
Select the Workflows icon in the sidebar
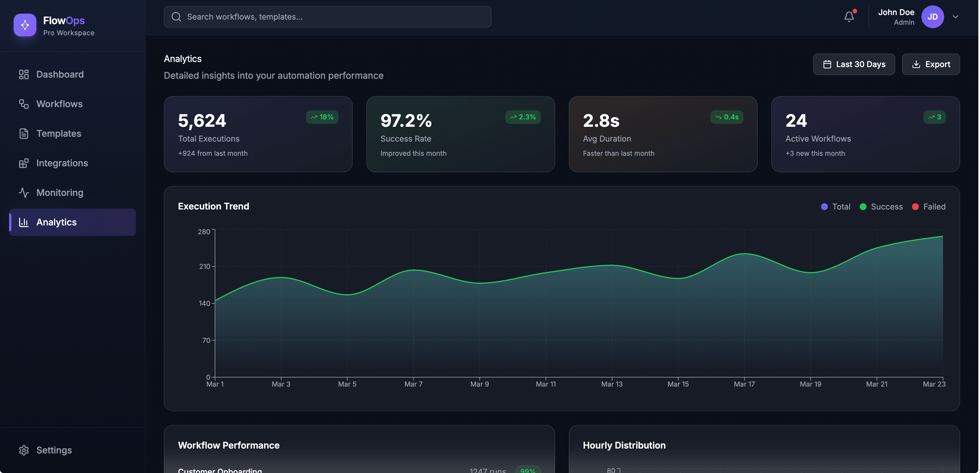(x=24, y=104)
